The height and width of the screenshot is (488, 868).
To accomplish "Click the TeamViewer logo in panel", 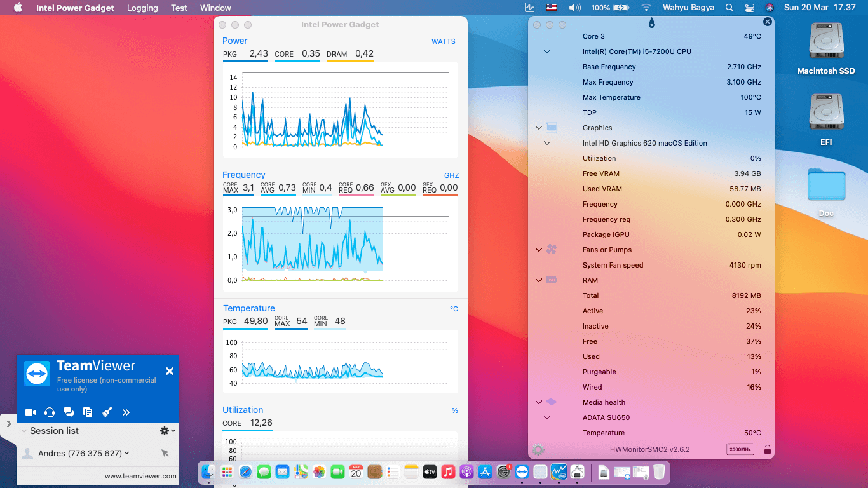I will 37,374.
